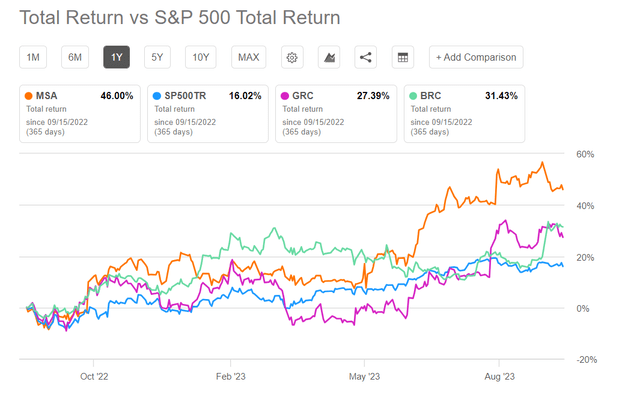Switch to 5Y time range

(157, 57)
